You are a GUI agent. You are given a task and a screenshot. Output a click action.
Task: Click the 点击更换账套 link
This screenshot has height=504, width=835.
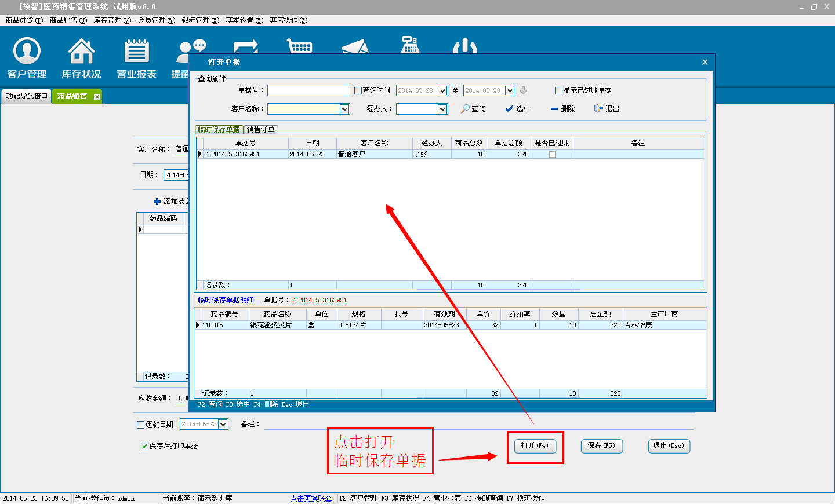311,498
